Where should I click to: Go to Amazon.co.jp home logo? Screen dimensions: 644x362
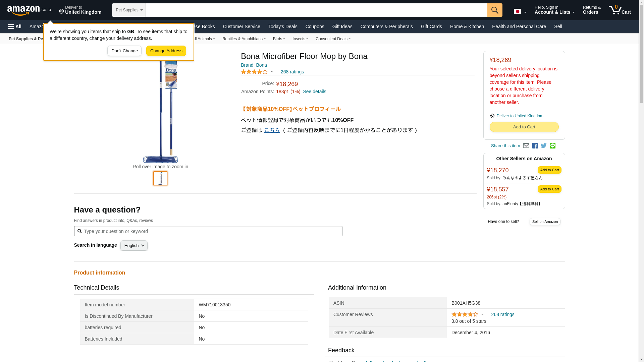coord(29,10)
